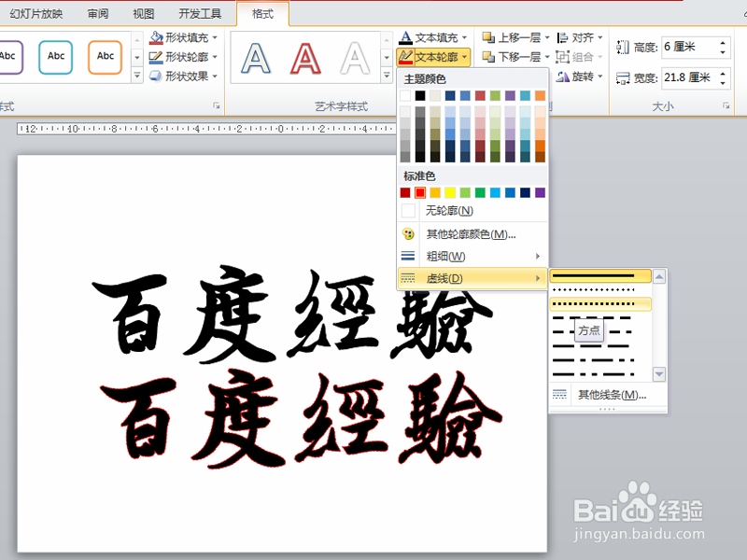Pick the orange theme color swatch
Image resolution: width=747 pixels, height=560 pixels.
coord(541,95)
